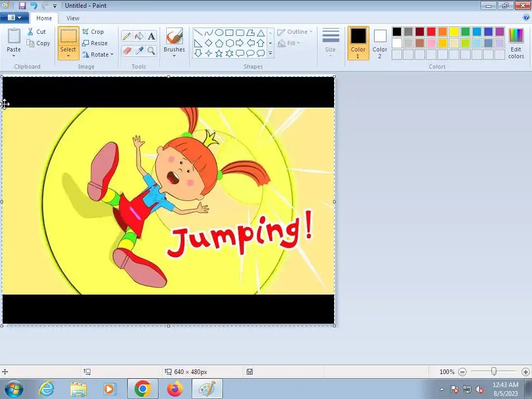The width and height of the screenshot is (532, 399).
Task: Open the Paste dropdown arrow
Action: point(14,56)
